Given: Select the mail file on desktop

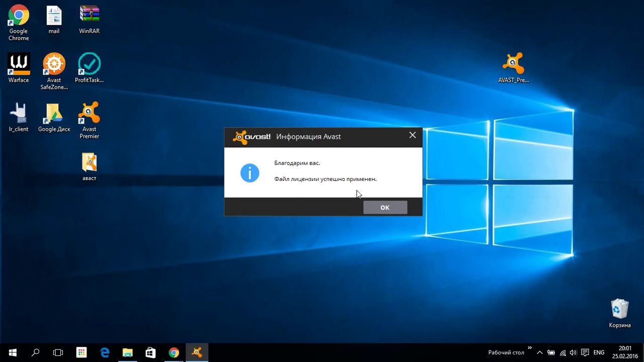Looking at the screenshot, I should 54,20.
